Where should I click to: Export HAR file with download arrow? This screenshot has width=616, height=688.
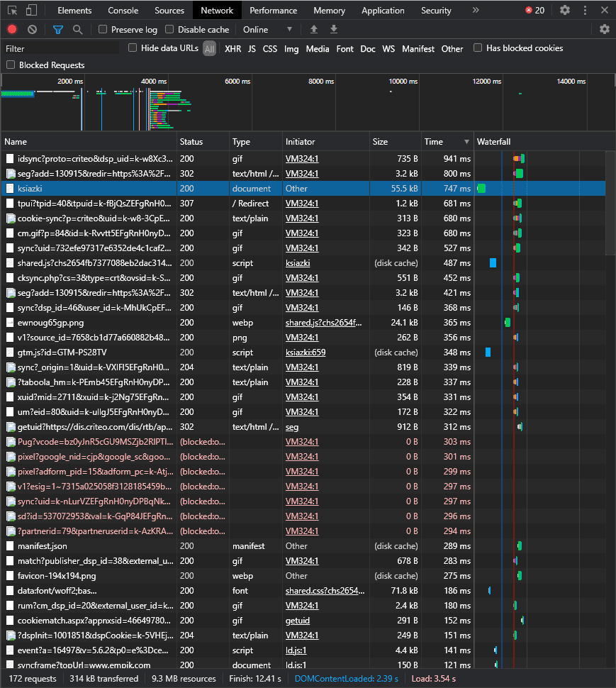334,29
